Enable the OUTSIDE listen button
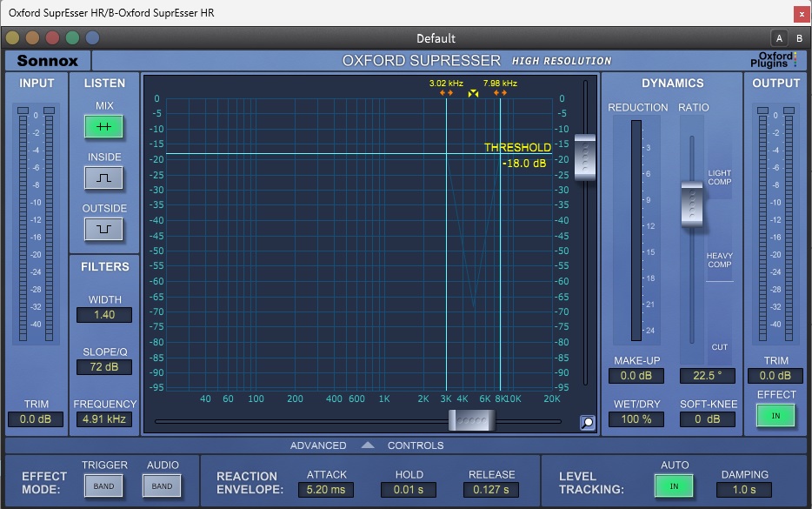812x509 pixels. pos(103,229)
